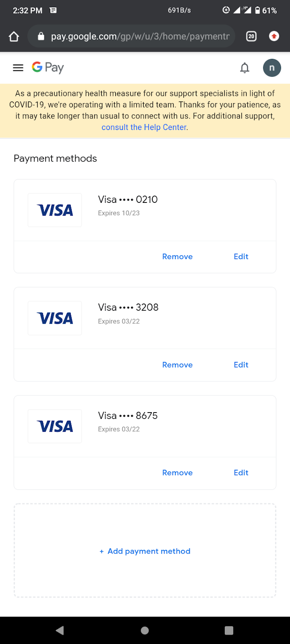The width and height of the screenshot is (290, 644).
Task: Tap the notification message icon in status bar
Action: pos(53,10)
